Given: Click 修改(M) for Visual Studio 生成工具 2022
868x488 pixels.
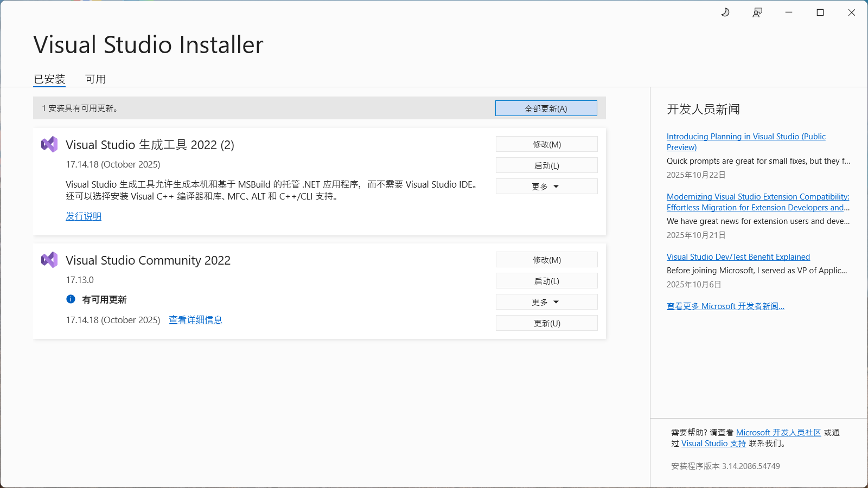Looking at the screenshot, I should pyautogui.click(x=547, y=144).
